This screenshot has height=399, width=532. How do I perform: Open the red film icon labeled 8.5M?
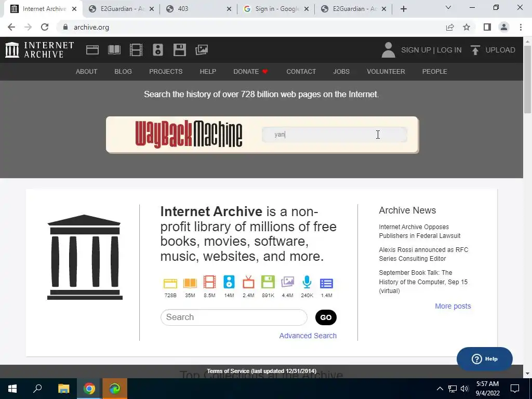210,282
